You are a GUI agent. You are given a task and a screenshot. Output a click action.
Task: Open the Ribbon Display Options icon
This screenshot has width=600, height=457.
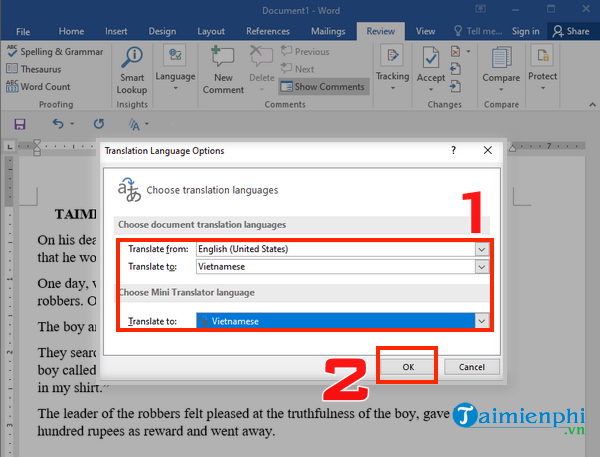[x=481, y=9]
